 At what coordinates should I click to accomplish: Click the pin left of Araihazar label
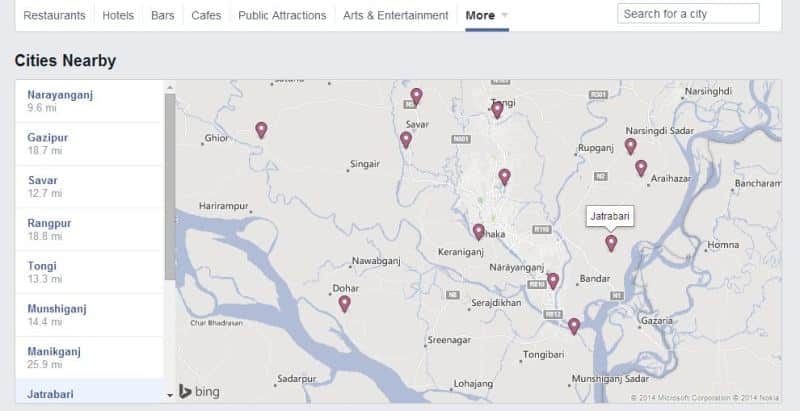point(641,168)
